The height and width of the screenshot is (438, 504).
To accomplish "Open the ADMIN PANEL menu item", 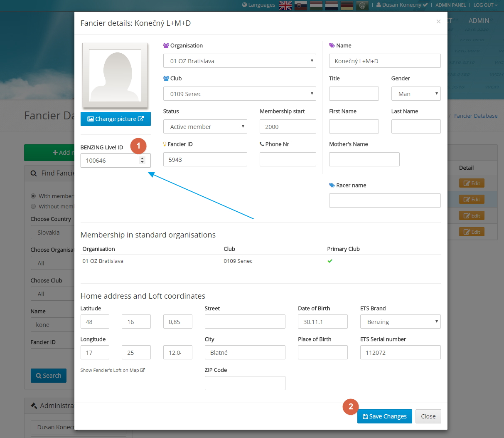I will click(x=450, y=5).
